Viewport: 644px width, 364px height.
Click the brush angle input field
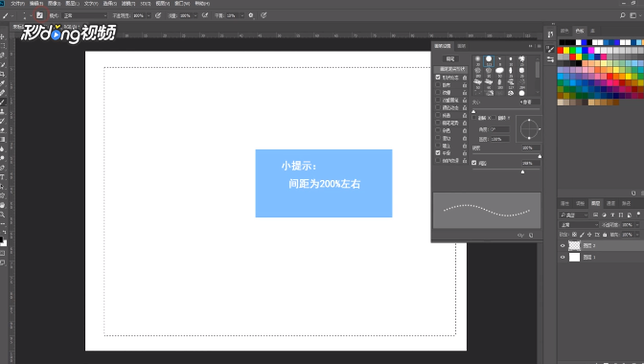click(x=499, y=129)
